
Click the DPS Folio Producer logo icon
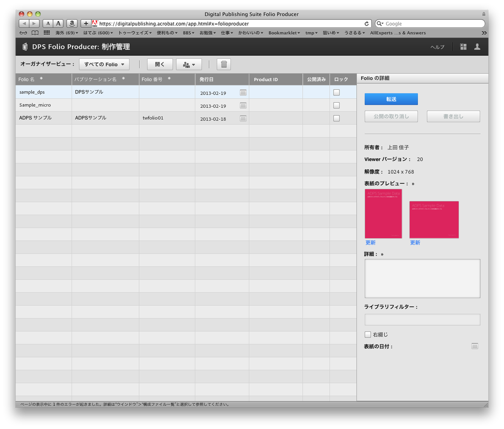(x=25, y=47)
